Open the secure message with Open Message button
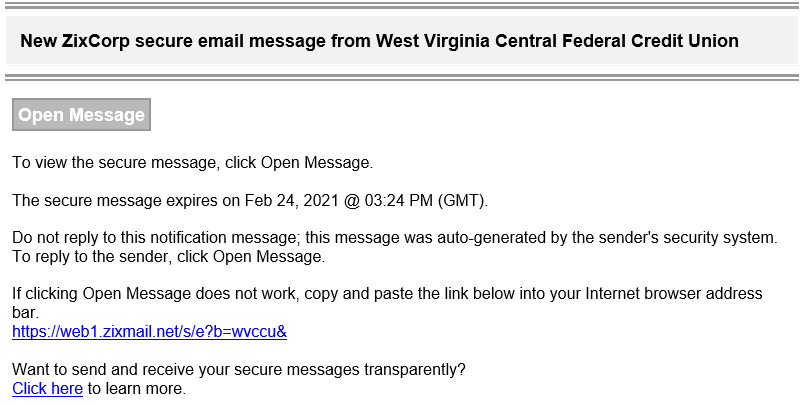The width and height of the screenshot is (800, 406). tap(81, 115)
